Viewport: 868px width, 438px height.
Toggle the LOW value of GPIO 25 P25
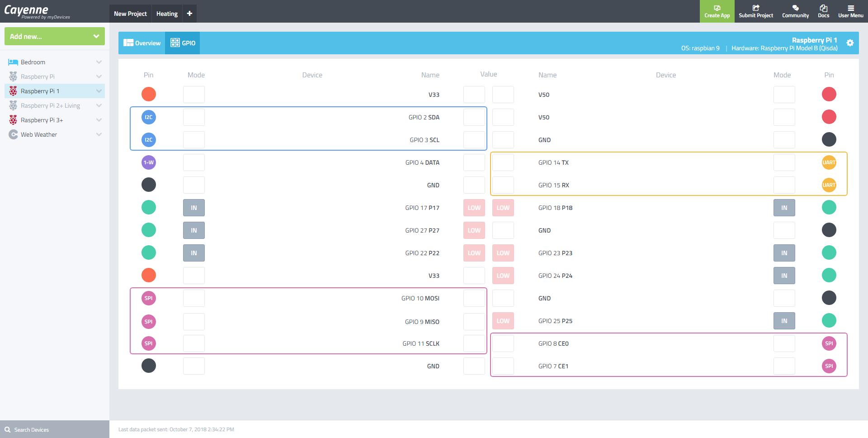pyautogui.click(x=503, y=321)
